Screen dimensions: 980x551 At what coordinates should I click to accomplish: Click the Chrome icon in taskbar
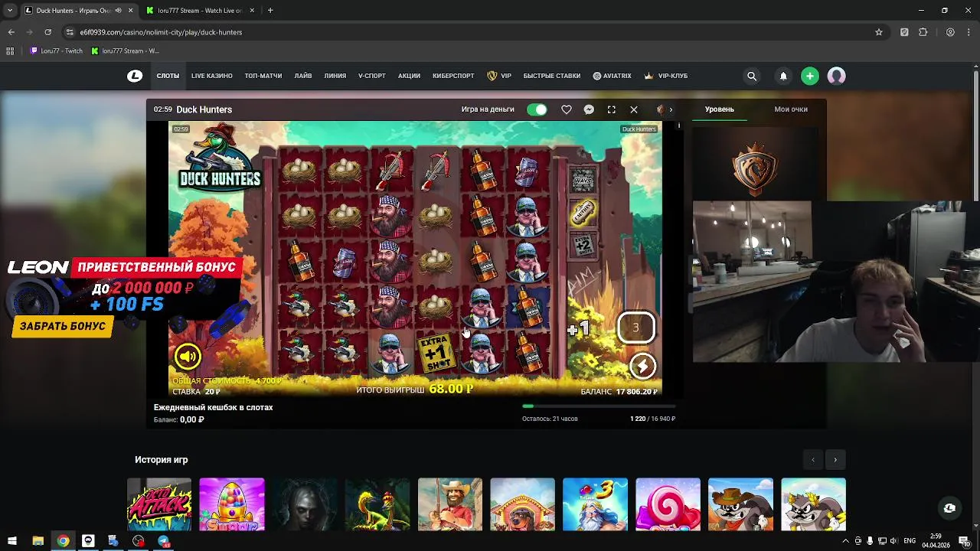[x=63, y=541]
